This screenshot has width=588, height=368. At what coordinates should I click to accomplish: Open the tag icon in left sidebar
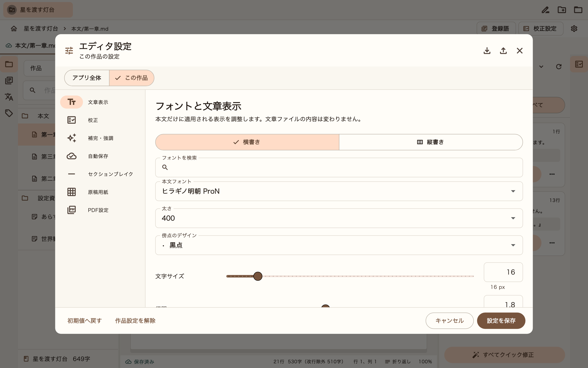[x=9, y=113]
